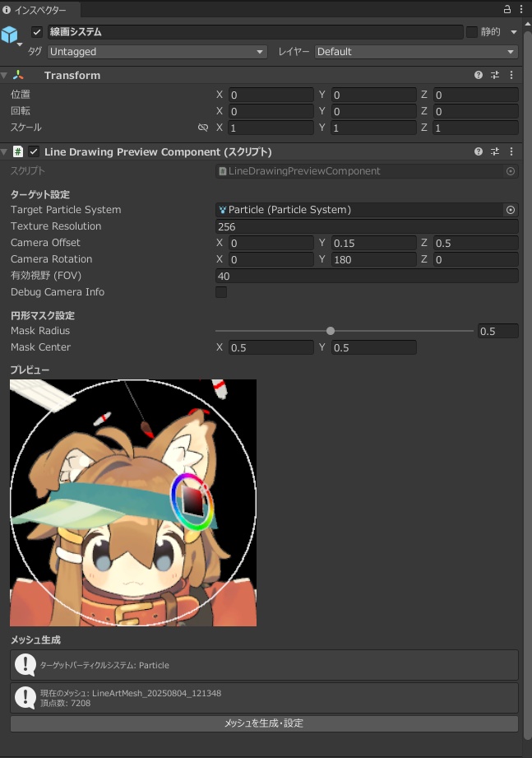Click text ターゲットパーティクルシステム: Particle
532x758 pixels.
click(x=104, y=665)
